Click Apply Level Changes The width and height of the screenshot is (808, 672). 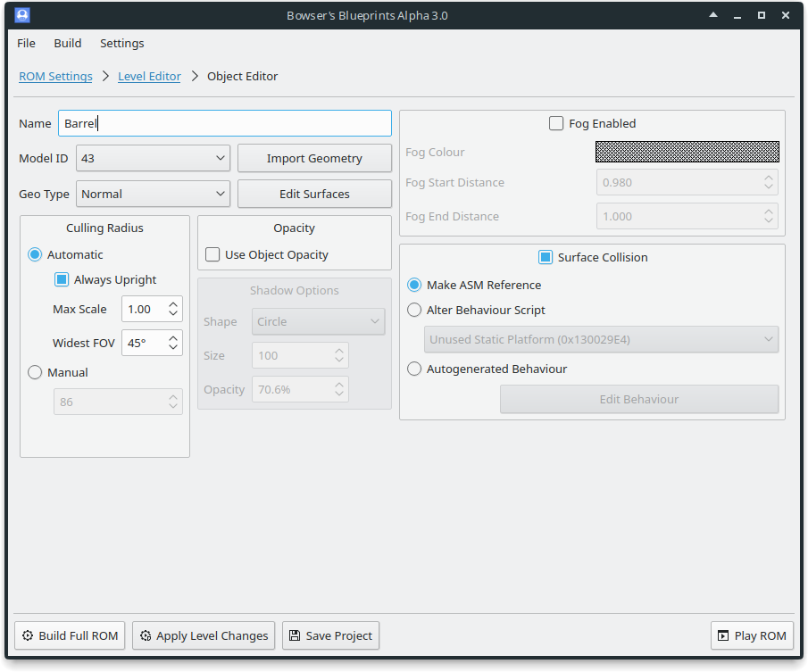[204, 635]
